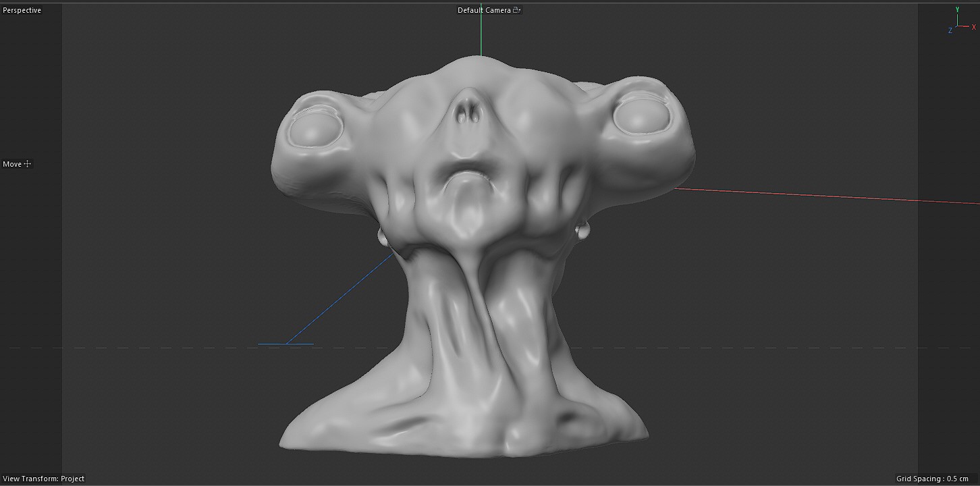
Task: Click the View Transform: Project label
Action: pos(44,479)
